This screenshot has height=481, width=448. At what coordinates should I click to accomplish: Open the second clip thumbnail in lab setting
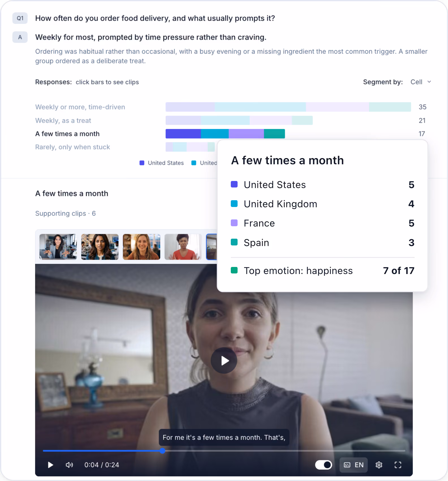point(100,247)
